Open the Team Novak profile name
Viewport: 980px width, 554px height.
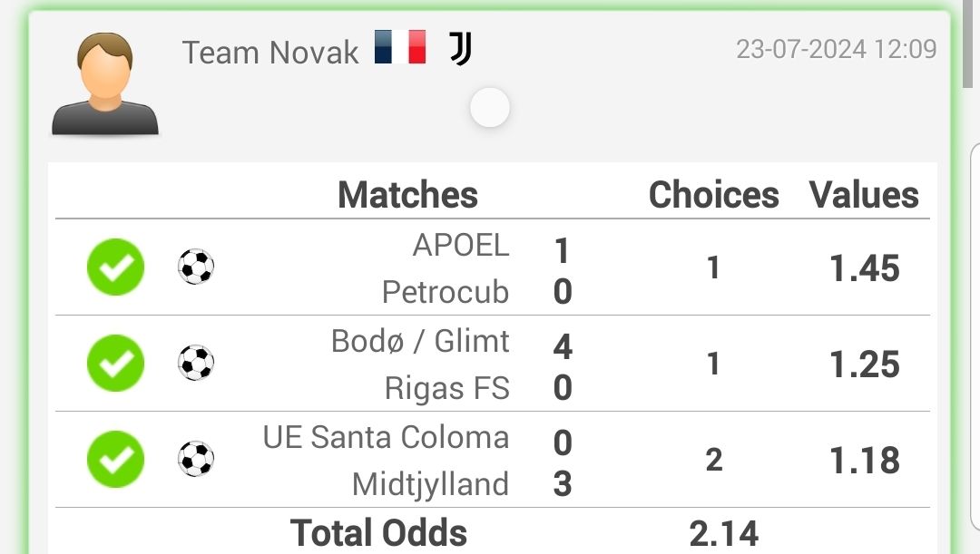coord(270,53)
